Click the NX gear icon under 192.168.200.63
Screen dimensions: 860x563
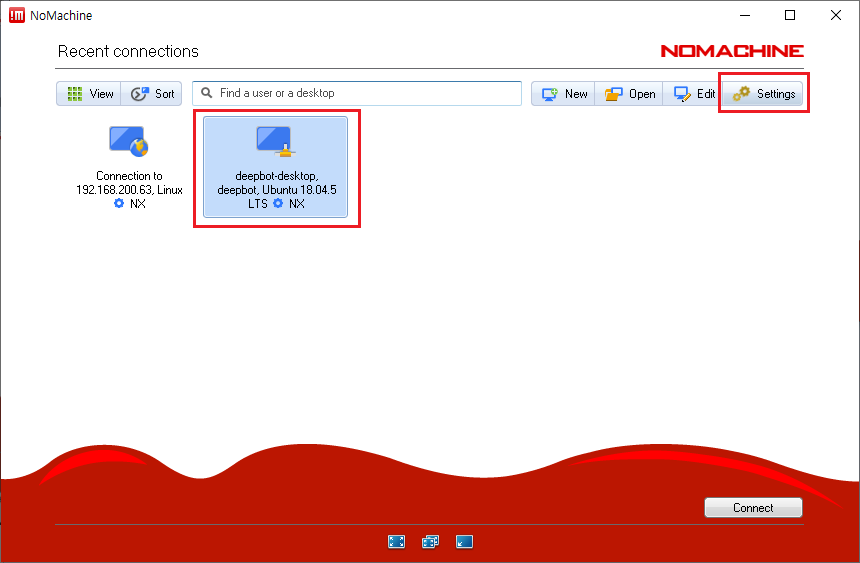(119, 204)
